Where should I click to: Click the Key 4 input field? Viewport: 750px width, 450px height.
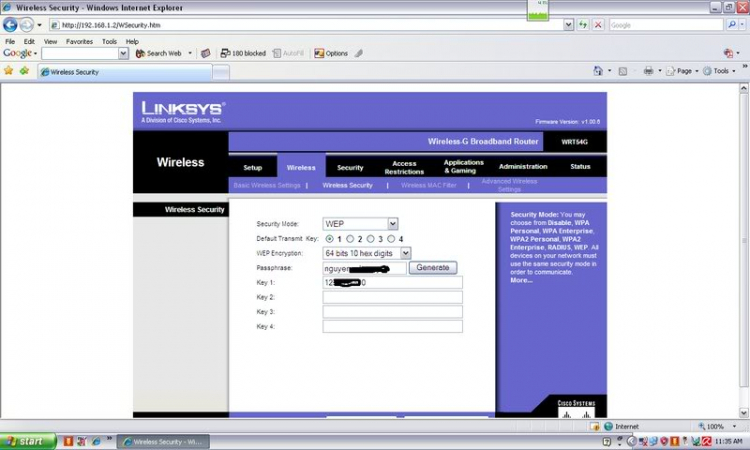click(393, 327)
